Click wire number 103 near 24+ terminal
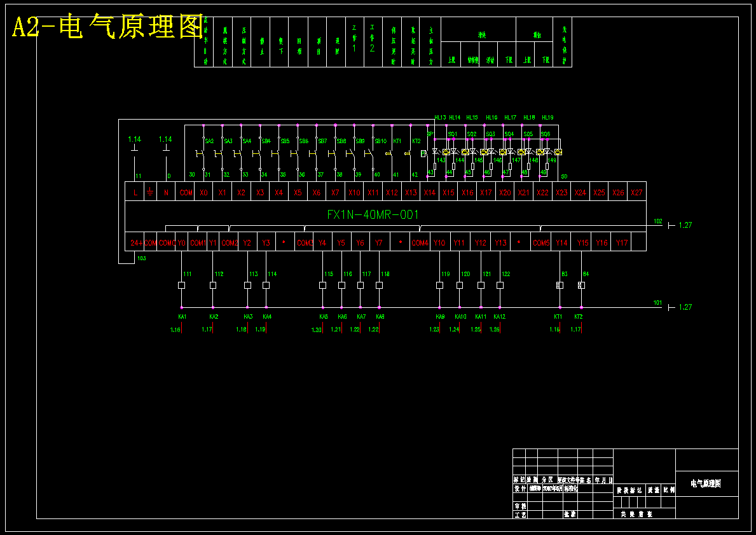Screen dimensions: 756x535 (x=141, y=258)
